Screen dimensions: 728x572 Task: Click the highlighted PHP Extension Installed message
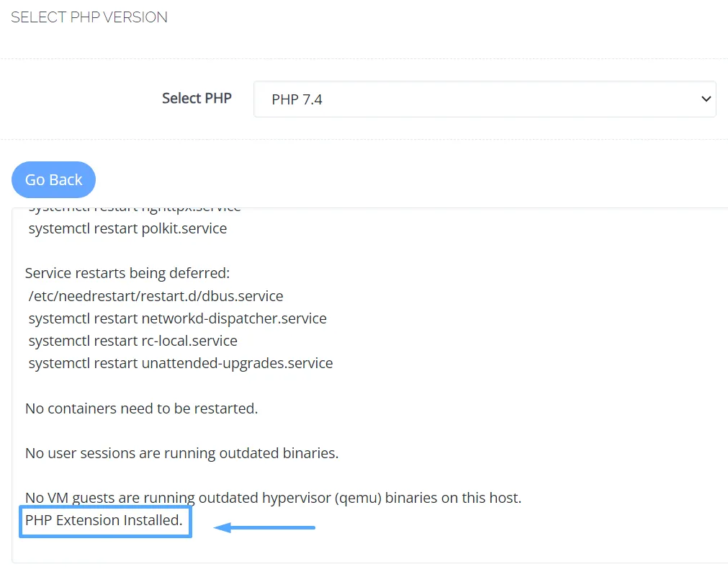[105, 522]
